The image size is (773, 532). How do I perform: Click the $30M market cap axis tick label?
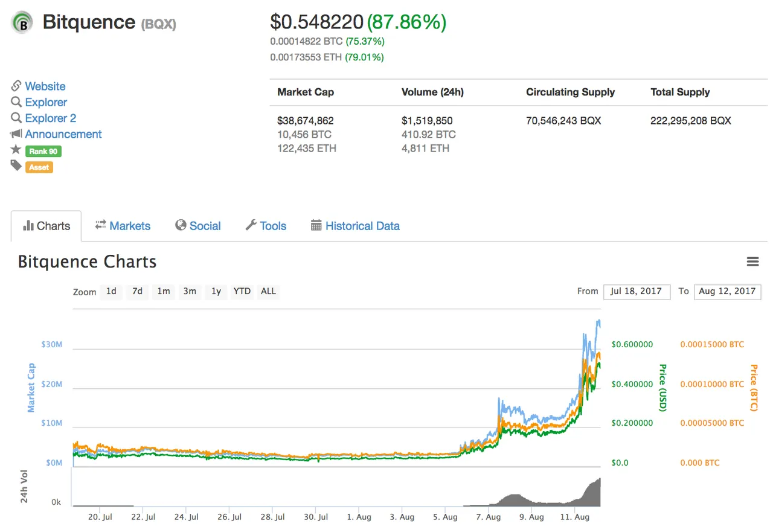(x=51, y=344)
